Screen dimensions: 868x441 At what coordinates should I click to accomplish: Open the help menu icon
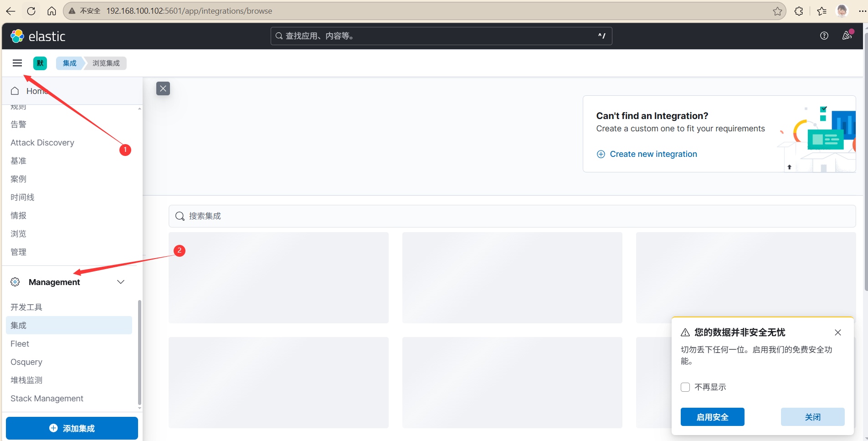pos(824,36)
